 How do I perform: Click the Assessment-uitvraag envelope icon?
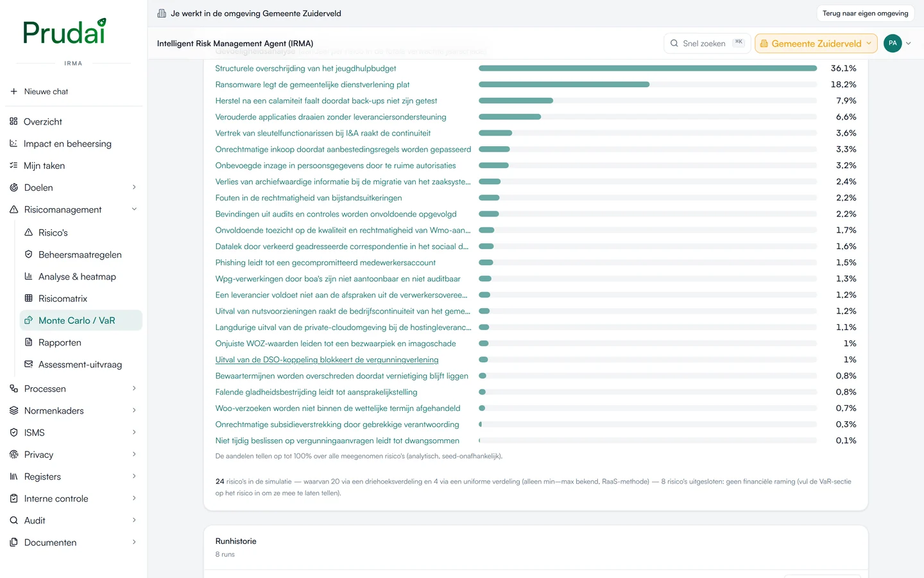pos(28,364)
